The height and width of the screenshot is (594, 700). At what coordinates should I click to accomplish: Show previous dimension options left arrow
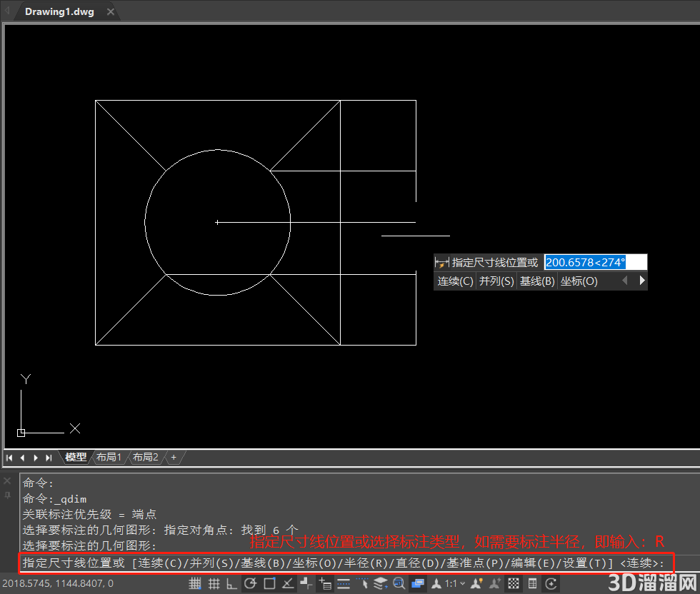pyautogui.click(x=625, y=281)
